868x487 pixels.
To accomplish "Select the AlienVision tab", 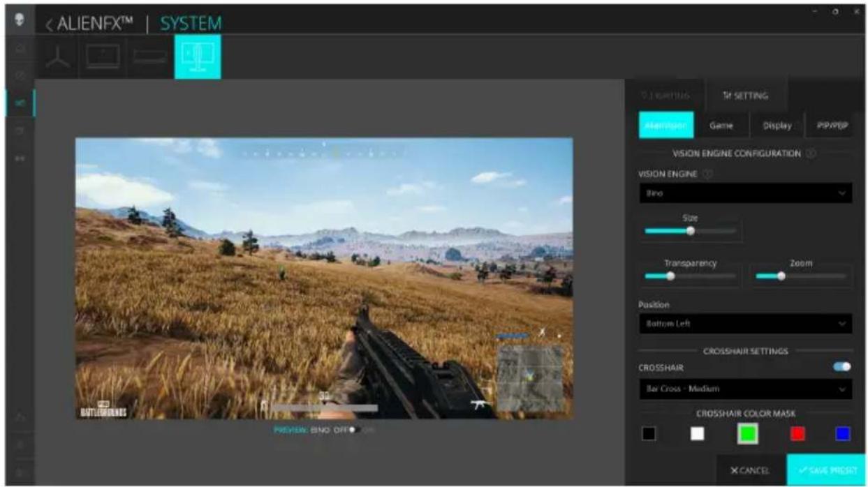I will pos(666,126).
